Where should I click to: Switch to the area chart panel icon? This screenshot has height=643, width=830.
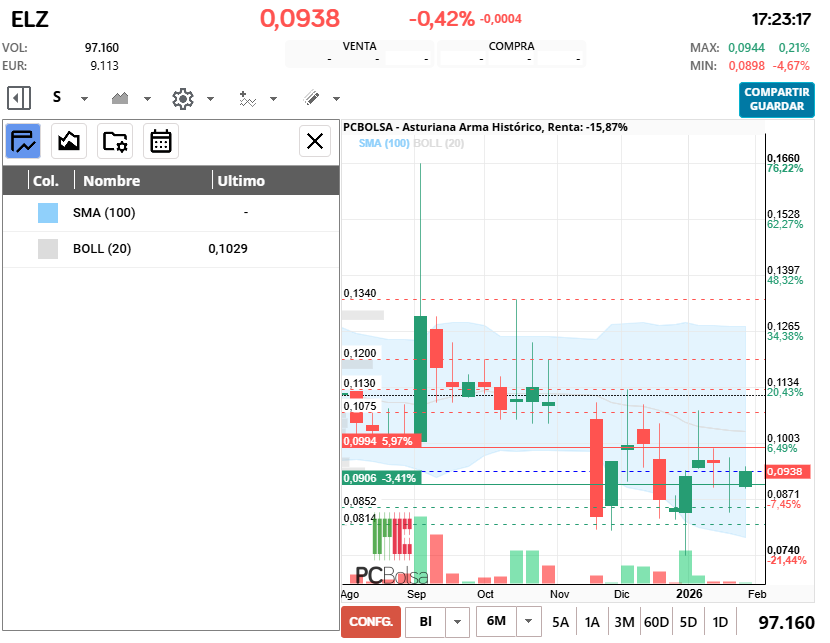(x=69, y=141)
